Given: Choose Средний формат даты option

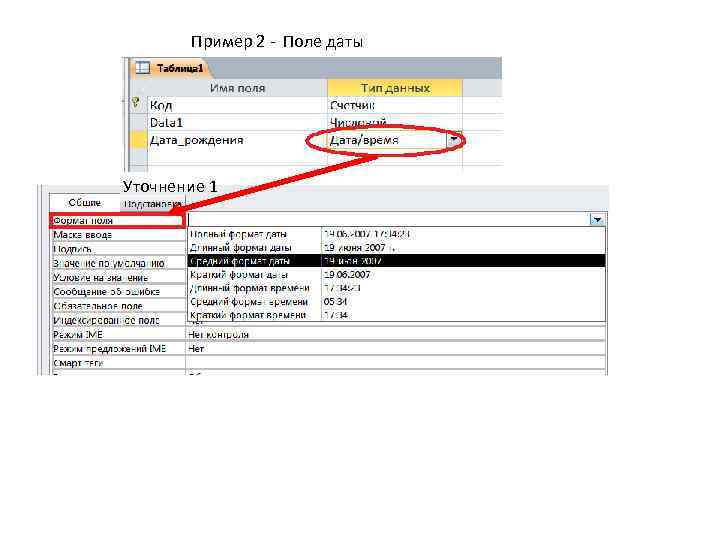Looking at the screenshot, I should coord(396,261).
